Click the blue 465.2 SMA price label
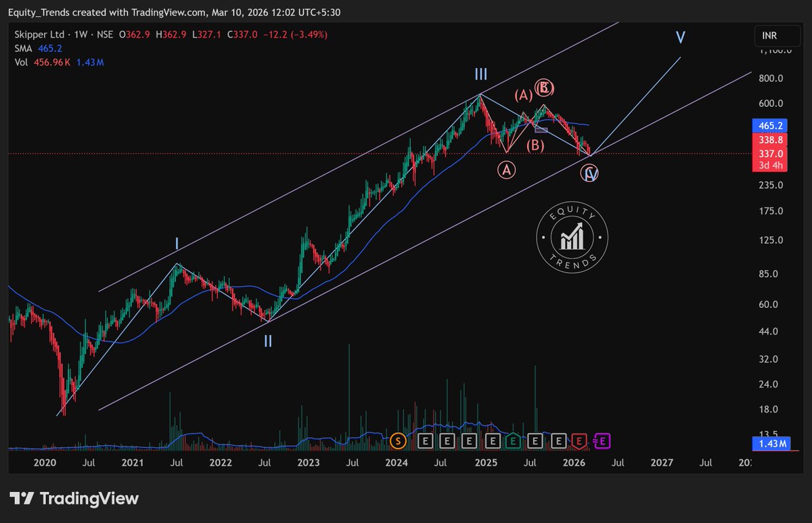 coord(771,126)
